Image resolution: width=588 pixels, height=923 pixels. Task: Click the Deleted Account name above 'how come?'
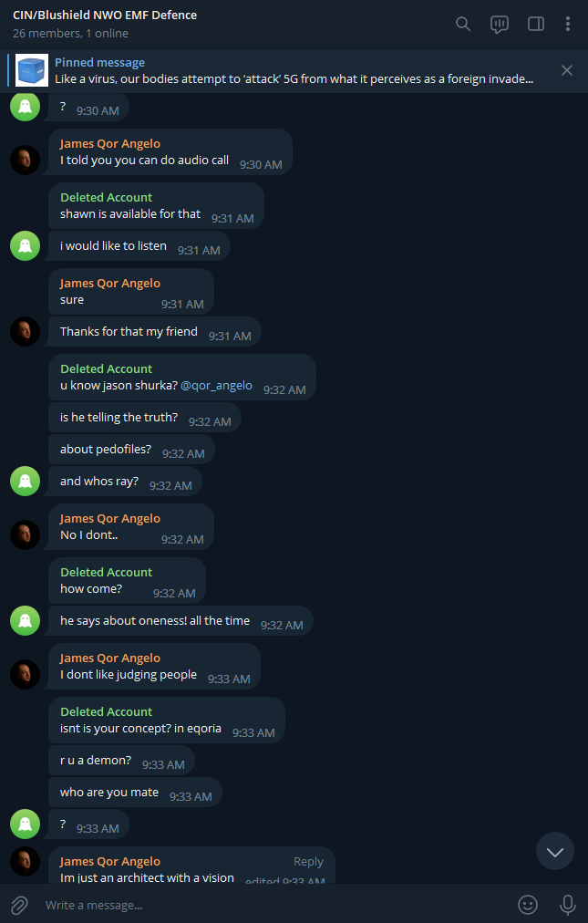[106, 572]
